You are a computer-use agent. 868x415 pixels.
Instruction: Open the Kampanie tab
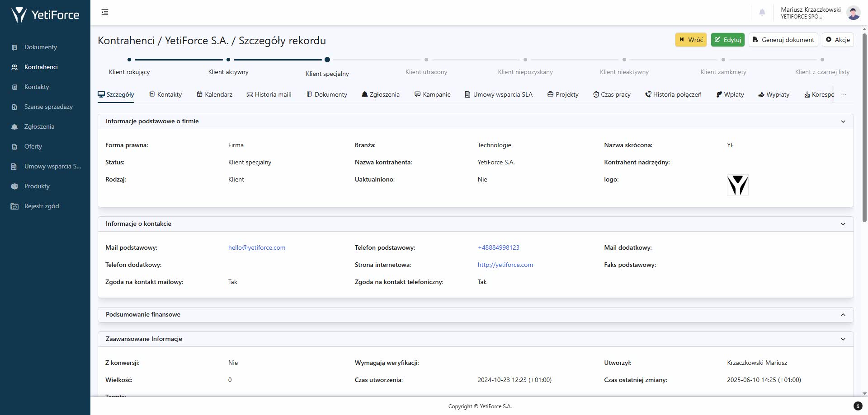[433, 94]
